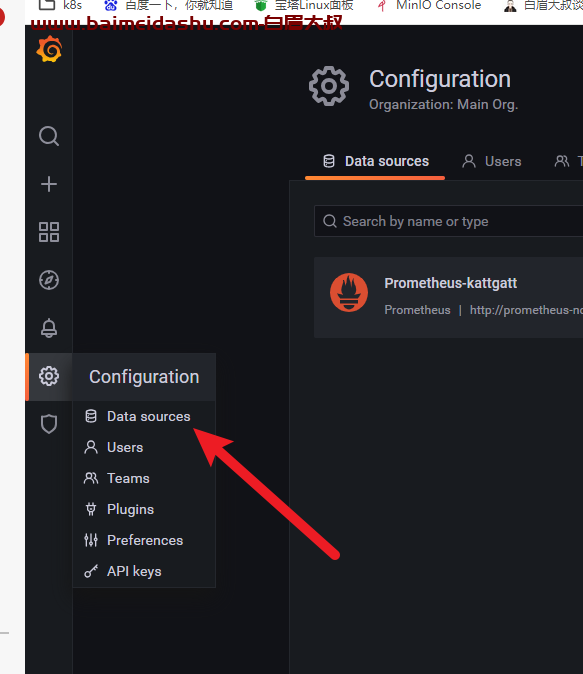Open the Server Admin shield icon
This screenshot has height=674, width=583.
49,424
